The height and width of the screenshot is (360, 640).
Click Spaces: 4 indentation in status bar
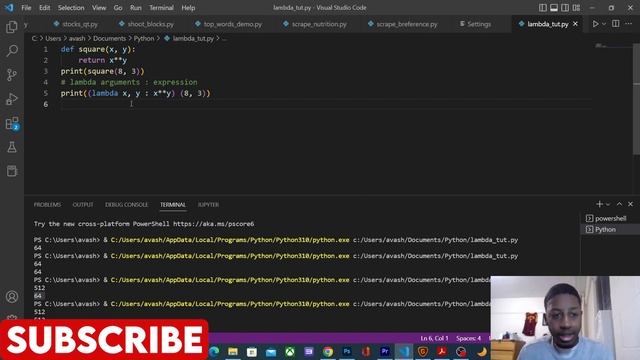(x=469, y=338)
